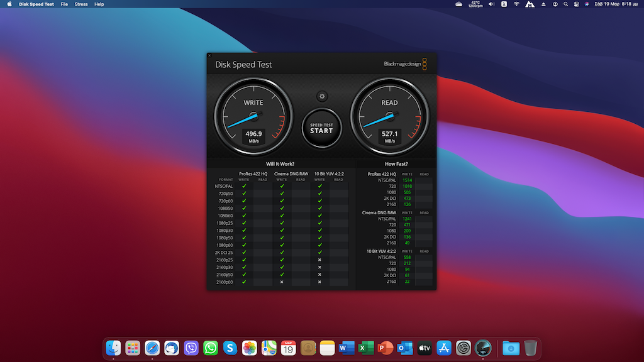Open System Preferences from the dock
This screenshot has height=362, width=644.
click(464, 348)
